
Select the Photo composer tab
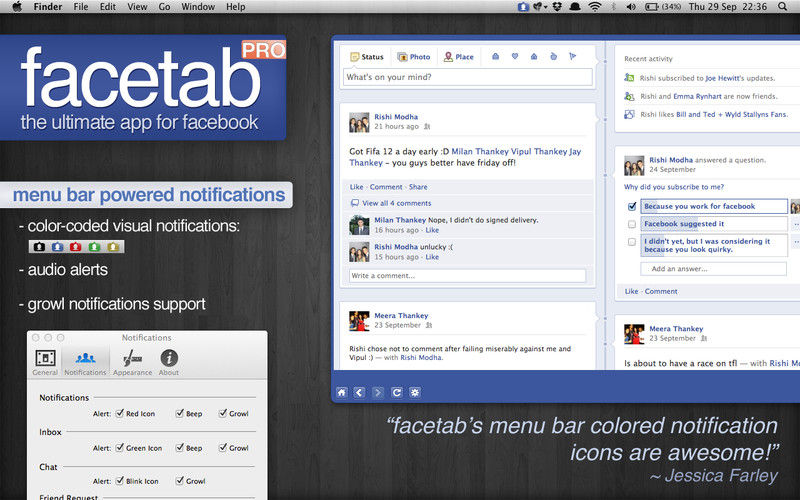click(414, 57)
